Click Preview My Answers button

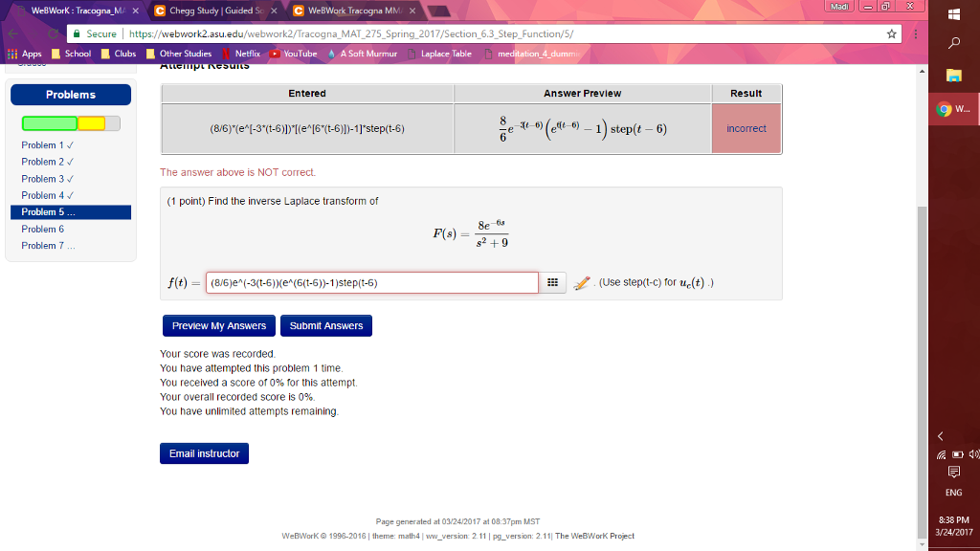click(x=219, y=325)
